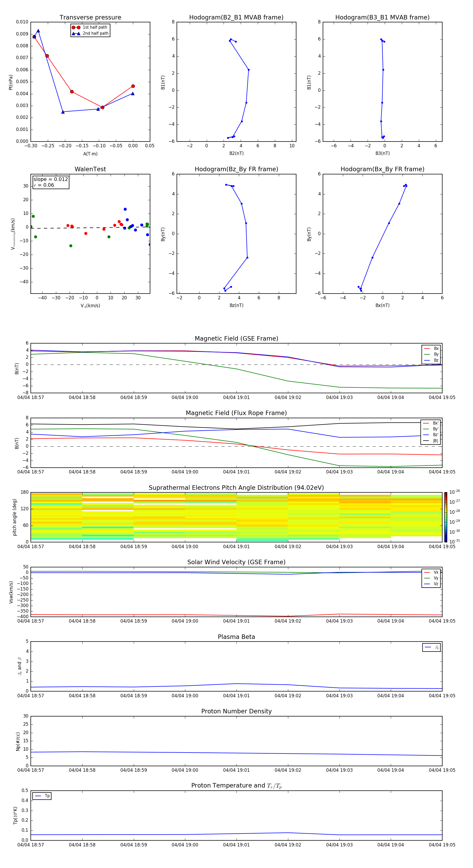473x868 pixels.
Task: Click the pitch angle color bar
Action: (x=445, y=517)
